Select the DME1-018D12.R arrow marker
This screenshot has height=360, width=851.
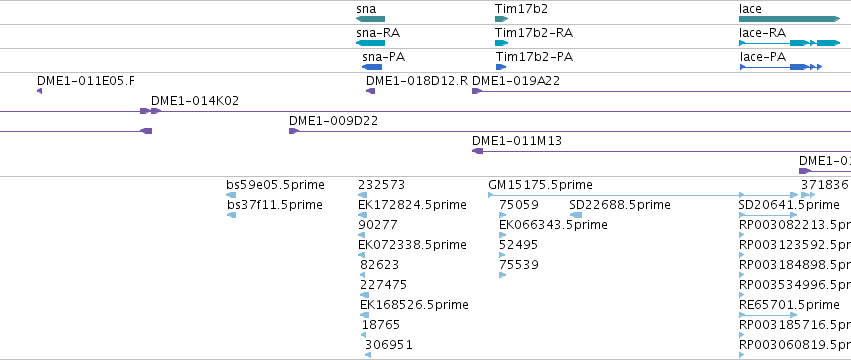point(371,91)
